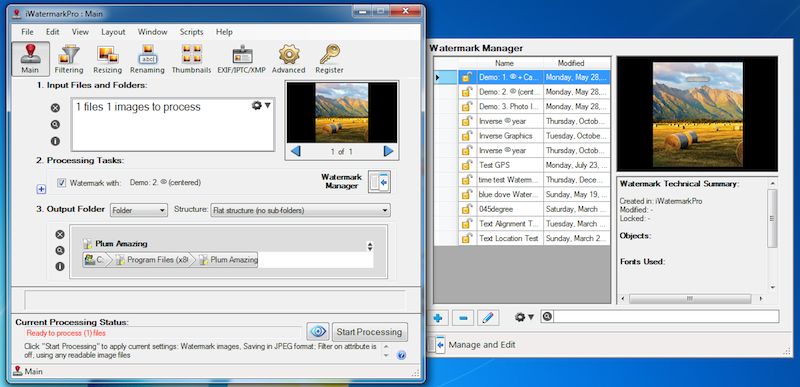Add new watermark with plus button

(x=438, y=318)
